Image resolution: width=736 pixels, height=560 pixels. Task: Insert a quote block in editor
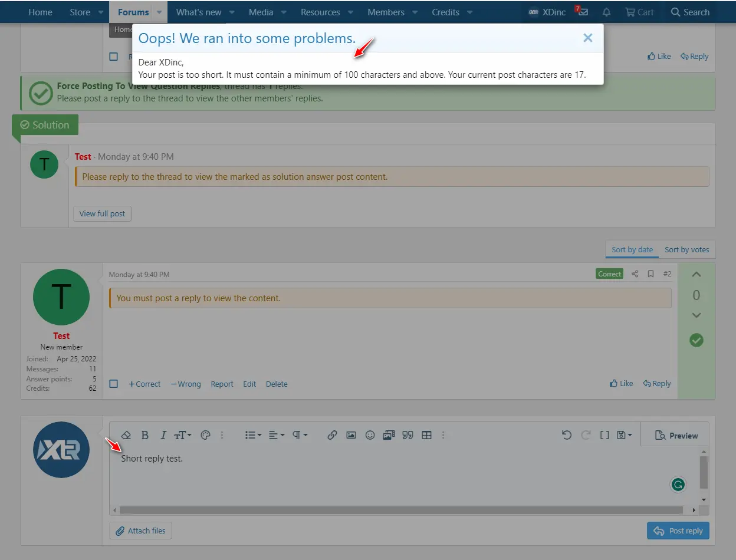[x=408, y=435]
